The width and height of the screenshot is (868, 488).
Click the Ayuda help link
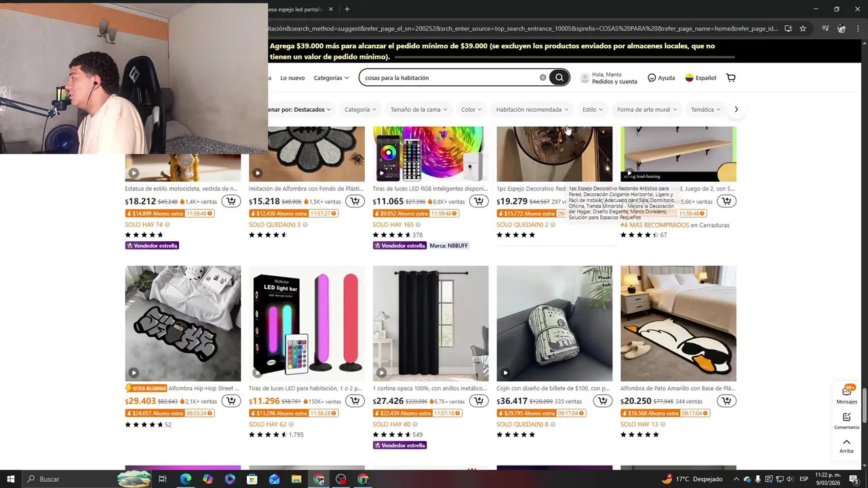[661, 78]
